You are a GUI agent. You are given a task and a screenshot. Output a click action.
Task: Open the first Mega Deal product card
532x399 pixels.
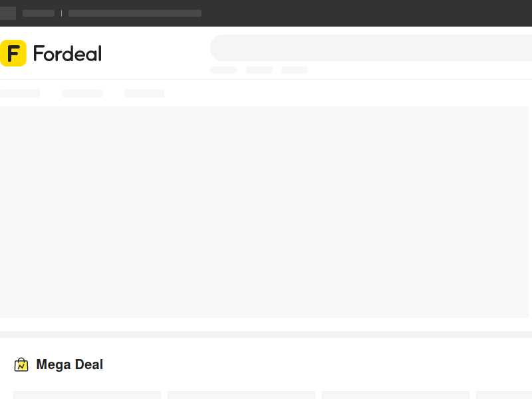coord(87,395)
